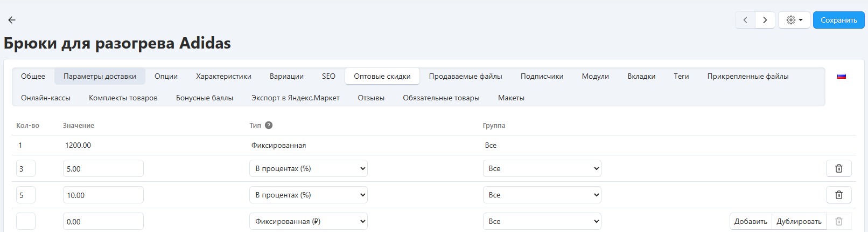Image resolution: width=868 pixels, height=232 pixels.
Task: Open the group dropdown in the 5.00 row
Action: coord(542,168)
